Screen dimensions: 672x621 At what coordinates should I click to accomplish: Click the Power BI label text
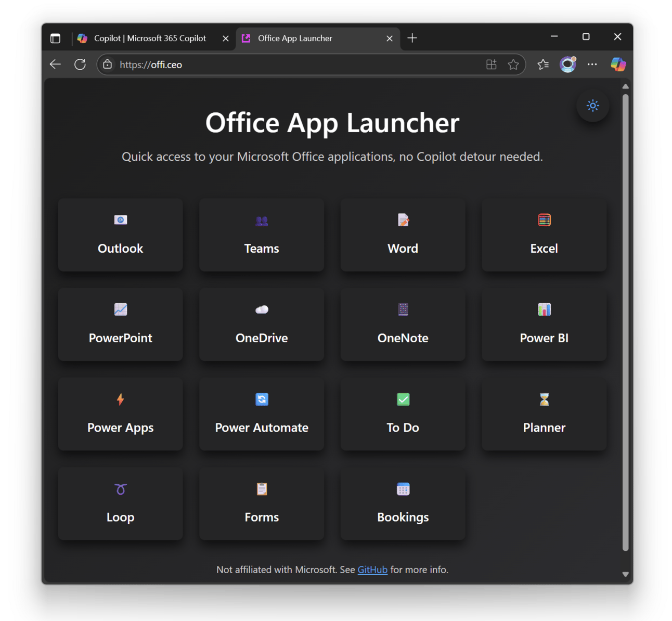click(544, 338)
